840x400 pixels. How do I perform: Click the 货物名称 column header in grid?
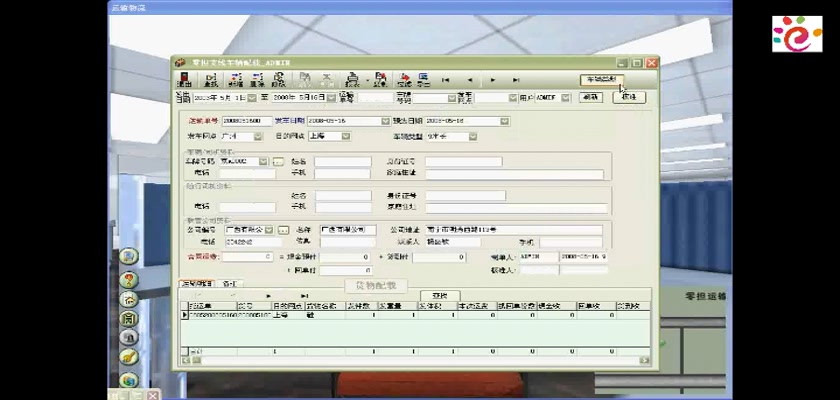pyautogui.click(x=324, y=306)
